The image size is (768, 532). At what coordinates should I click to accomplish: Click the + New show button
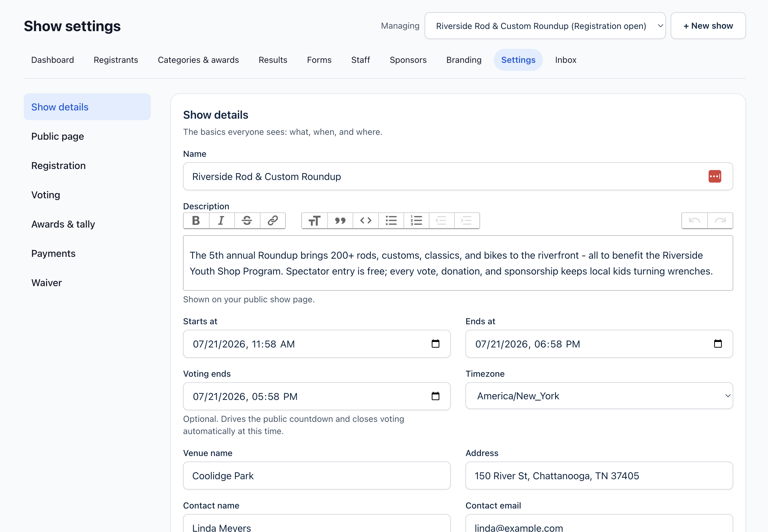click(708, 26)
